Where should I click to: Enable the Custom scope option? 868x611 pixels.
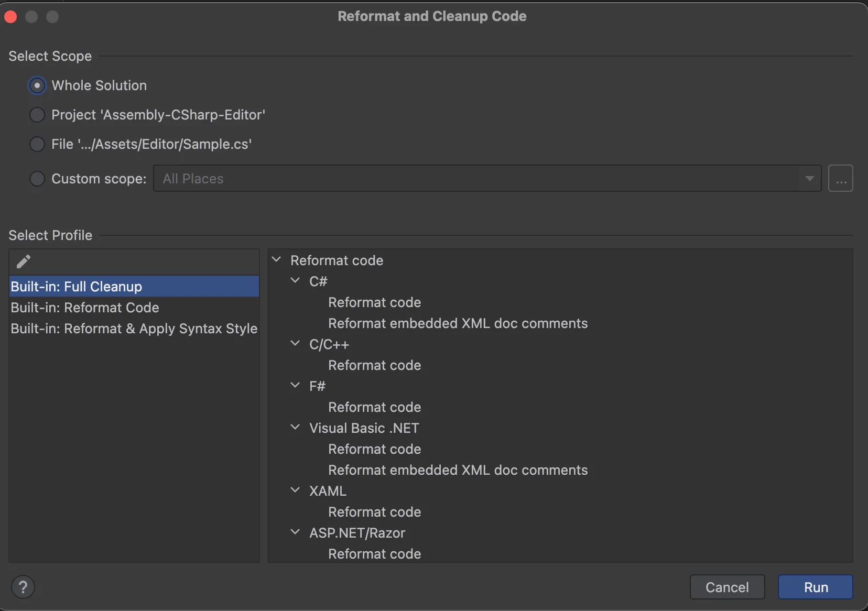click(x=37, y=179)
